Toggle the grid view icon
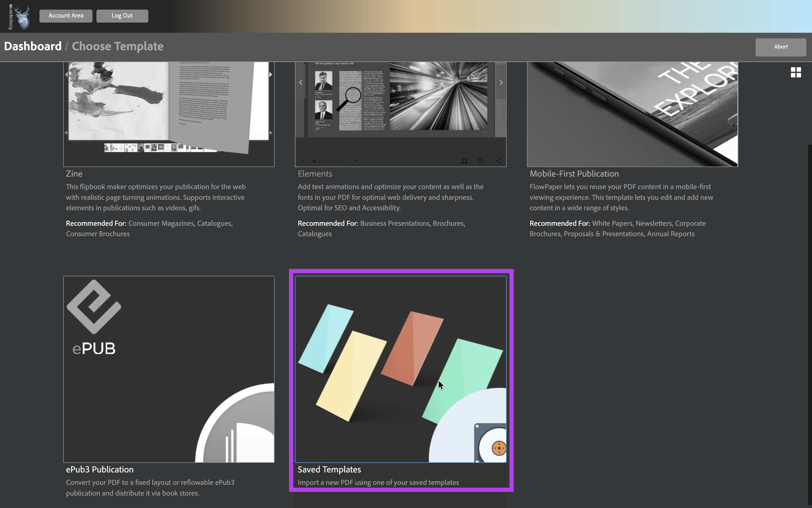The height and width of the screenshot is (508, 812). 796,72
